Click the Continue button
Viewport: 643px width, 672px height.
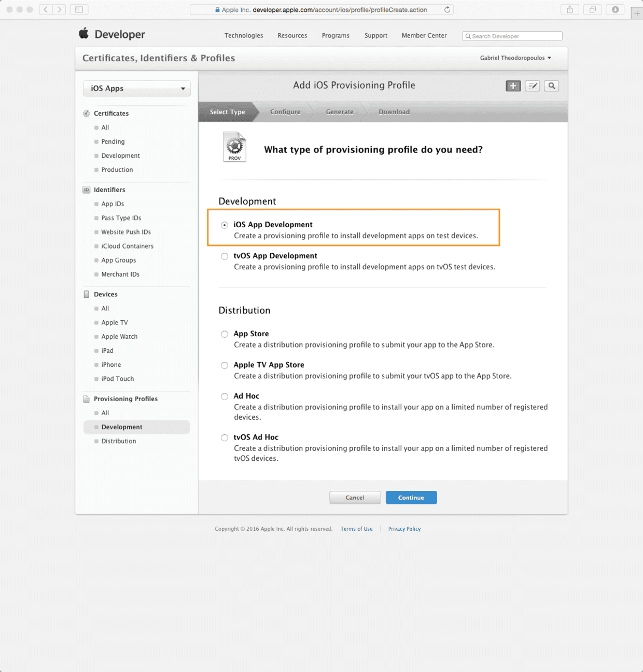[x=411, y=498]
